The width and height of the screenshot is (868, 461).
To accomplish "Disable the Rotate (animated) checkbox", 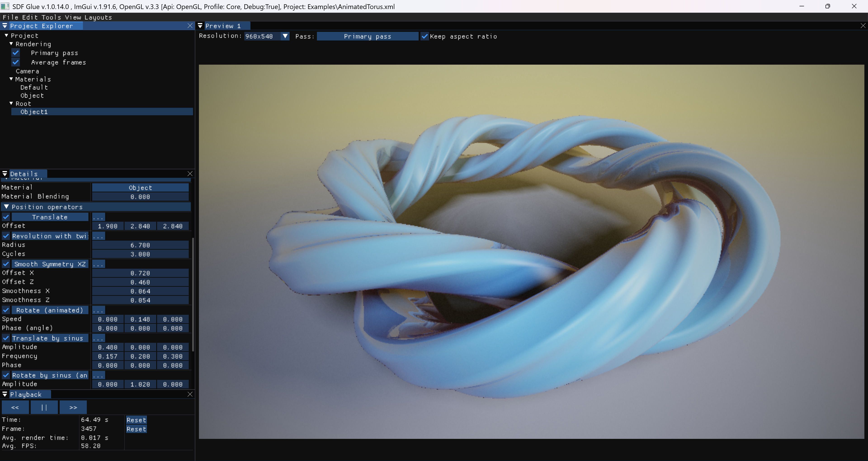I will 6,310.
